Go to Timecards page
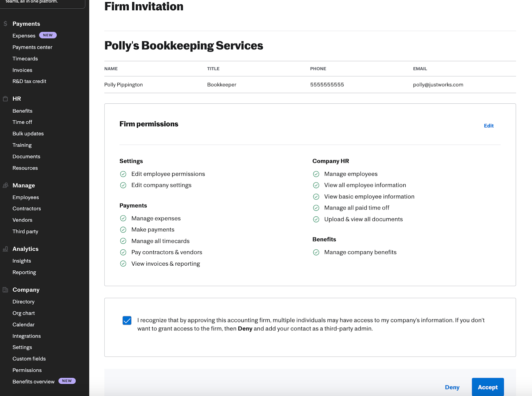 [25, 59]
